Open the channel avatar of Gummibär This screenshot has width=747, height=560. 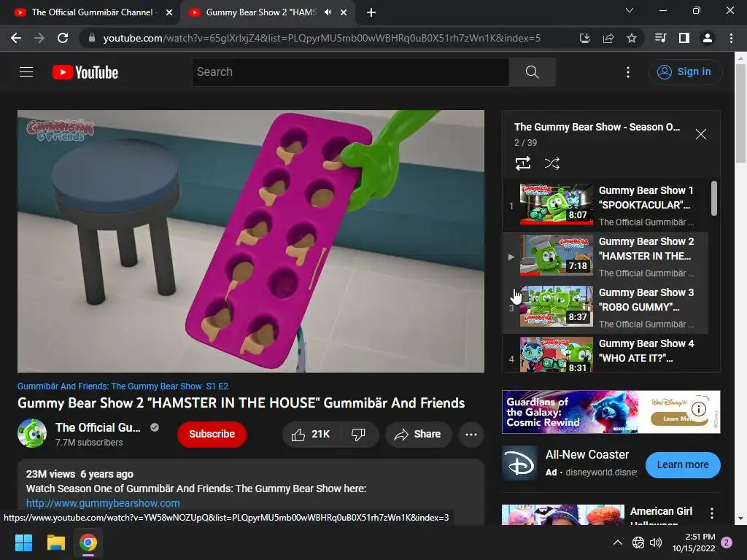pos(32,433)
